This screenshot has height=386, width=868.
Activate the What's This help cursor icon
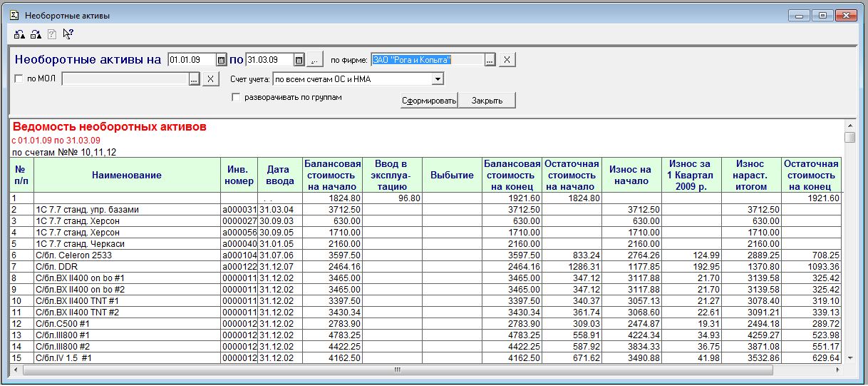(68, 34)
